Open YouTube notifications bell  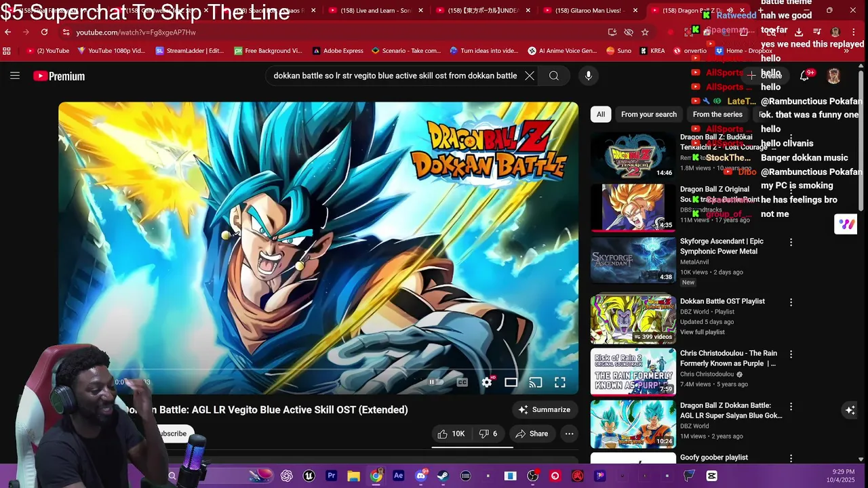804,76
